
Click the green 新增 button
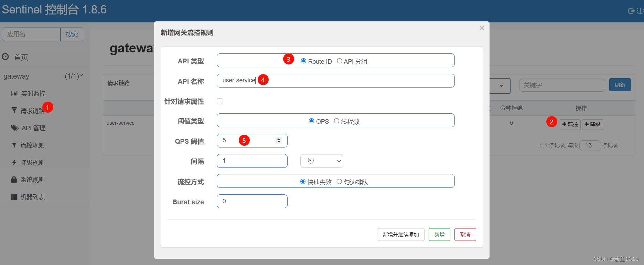[x=439, y=234]
